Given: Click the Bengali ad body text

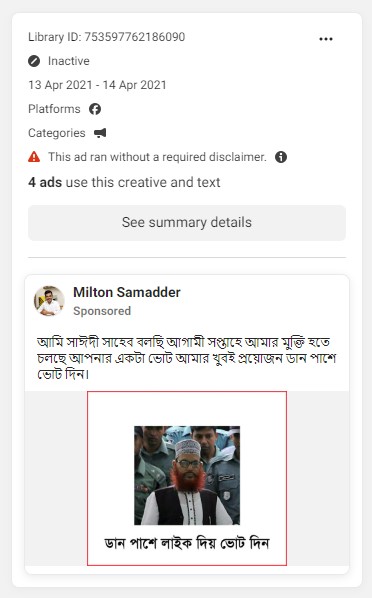Looking at the screenshot, I should pos(187,358).
